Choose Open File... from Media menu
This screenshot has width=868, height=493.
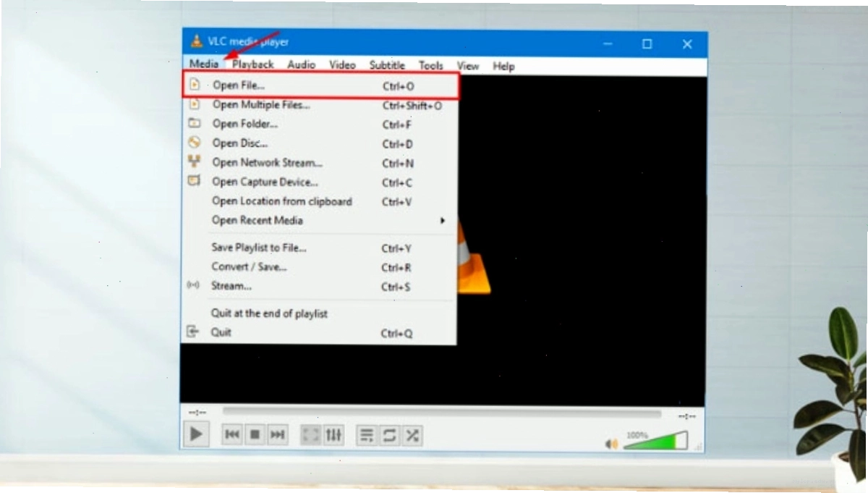coord(320,85)
